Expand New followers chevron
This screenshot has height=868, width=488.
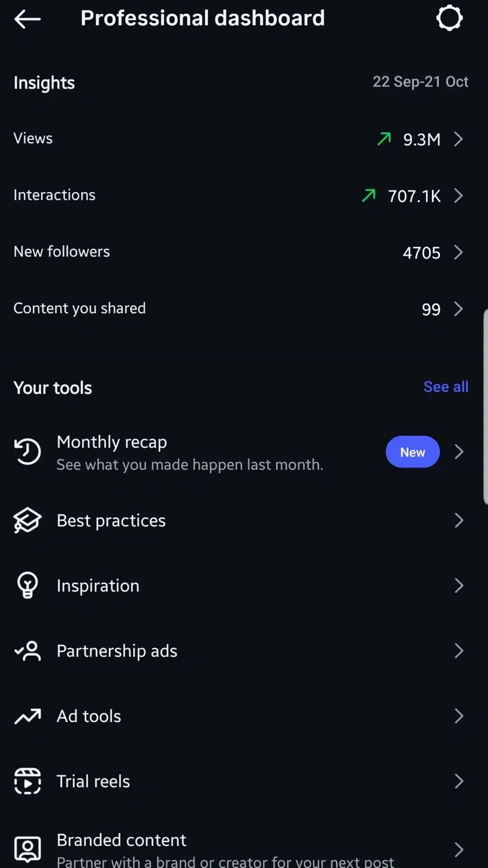[458, 252]
